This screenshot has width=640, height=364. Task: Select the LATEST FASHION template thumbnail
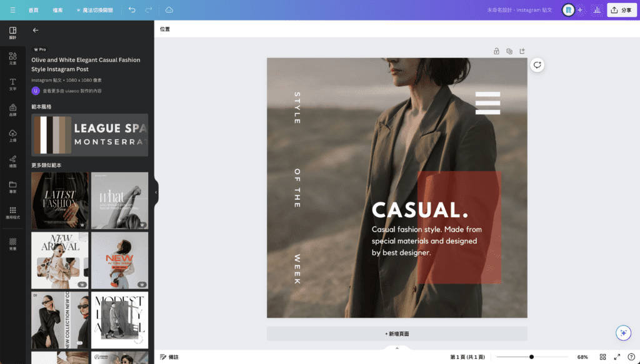click(59, 200)
